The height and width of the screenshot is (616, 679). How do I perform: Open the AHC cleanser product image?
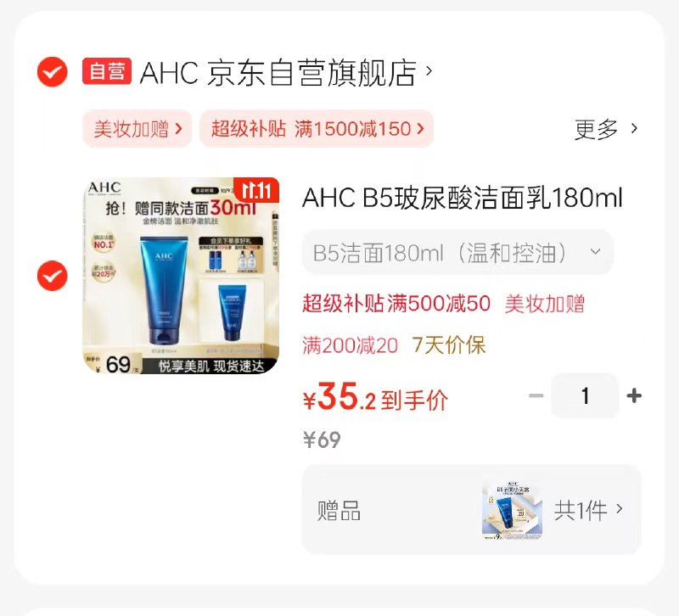tap(181, 275)
